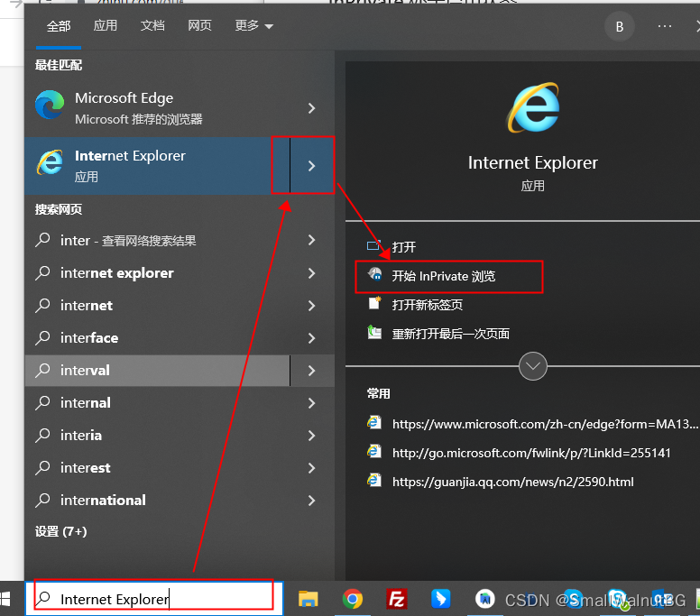Viewport: 700px width, 616px height.
Task: Click the large Internet Explorer logo
Action: point(532,107)
